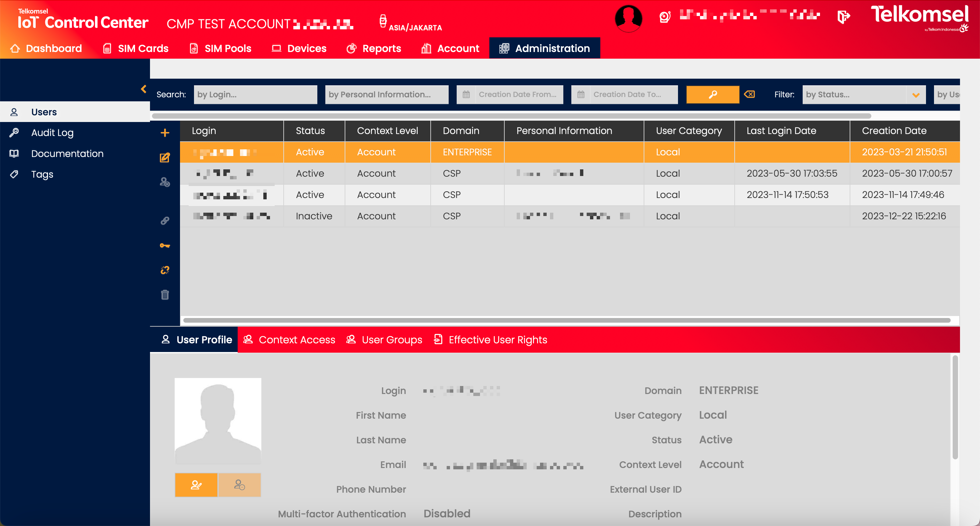Open Documentation in the left sidebar
The image size is (980, 526).
point(67,153)
